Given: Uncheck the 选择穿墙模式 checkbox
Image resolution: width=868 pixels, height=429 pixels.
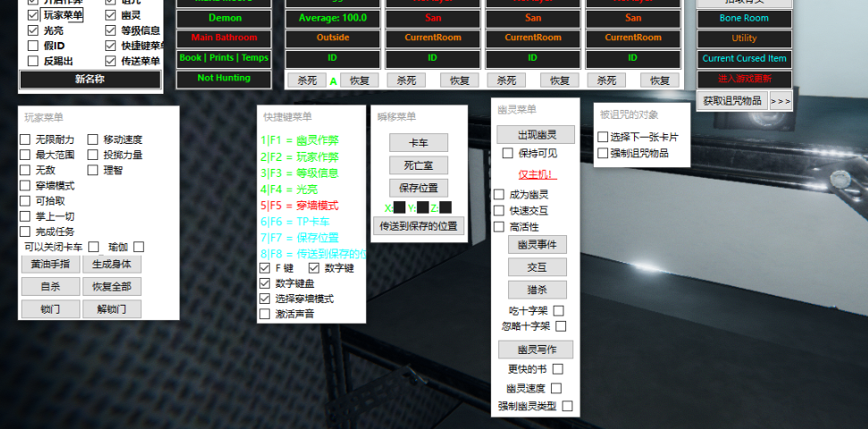Looking at the screenshot, I should [x=264, y=299].
